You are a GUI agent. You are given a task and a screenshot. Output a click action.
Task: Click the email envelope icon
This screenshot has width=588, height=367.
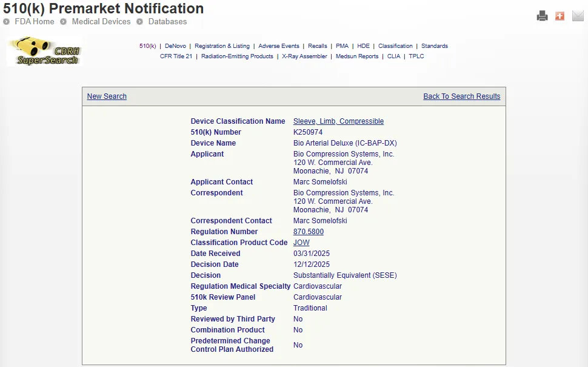(x=578, y=16)
